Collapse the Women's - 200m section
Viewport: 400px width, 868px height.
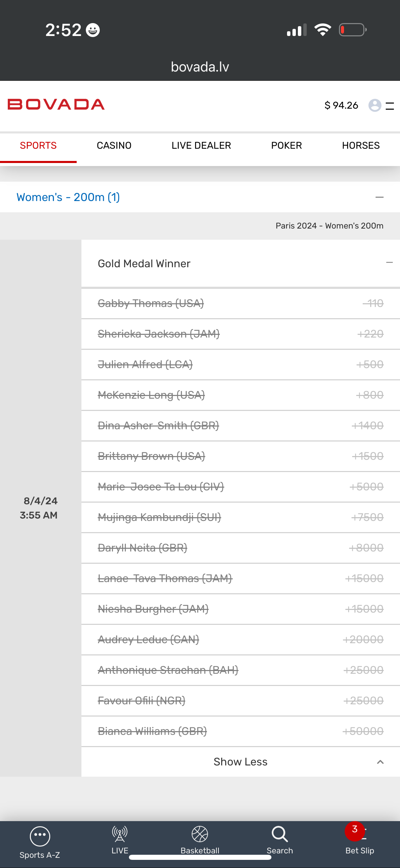pos(379,197)
